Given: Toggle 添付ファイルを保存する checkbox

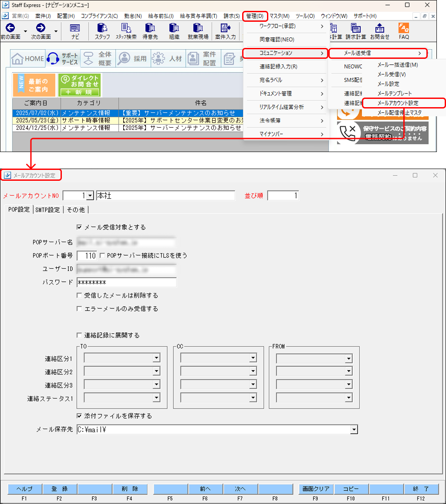Looking at the screenshot, I should [79, 416].
